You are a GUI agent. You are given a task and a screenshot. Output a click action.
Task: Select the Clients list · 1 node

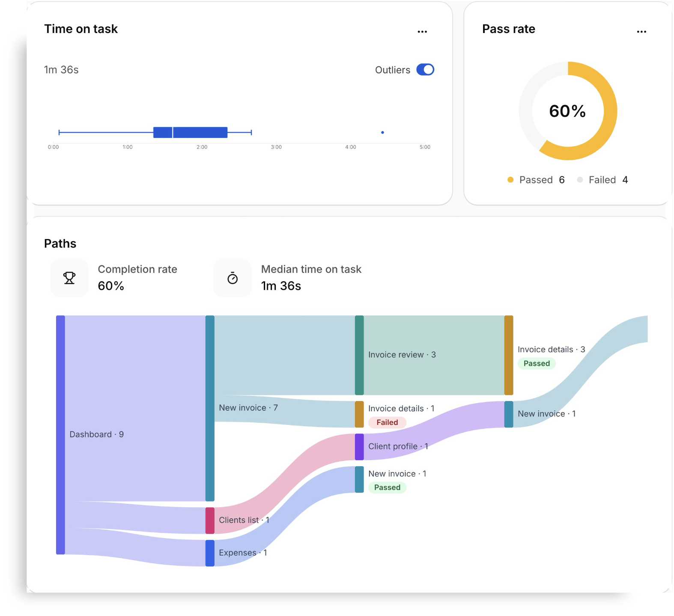210,520
